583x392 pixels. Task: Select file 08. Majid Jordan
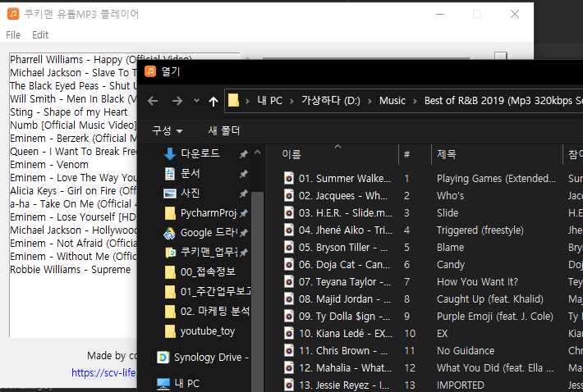click(x=337, y=299)
